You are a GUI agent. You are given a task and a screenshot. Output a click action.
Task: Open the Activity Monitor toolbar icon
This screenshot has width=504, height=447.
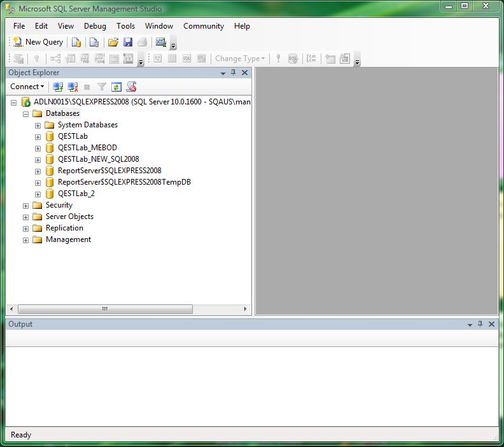coord(160,43)
